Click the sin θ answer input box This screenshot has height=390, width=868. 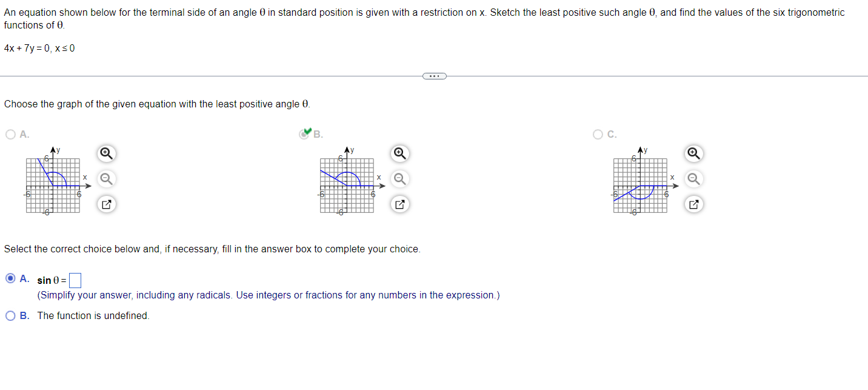tap(75, 280)
